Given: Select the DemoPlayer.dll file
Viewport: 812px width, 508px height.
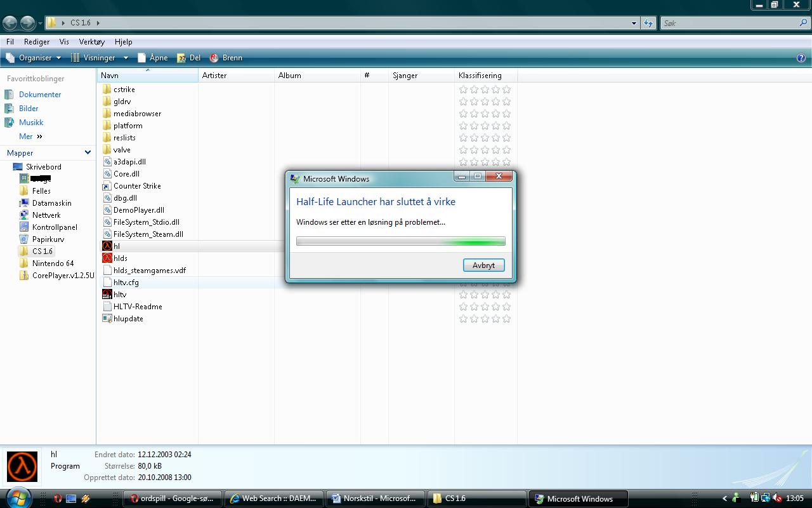Looking at the screenshot, I should (138, 210).
